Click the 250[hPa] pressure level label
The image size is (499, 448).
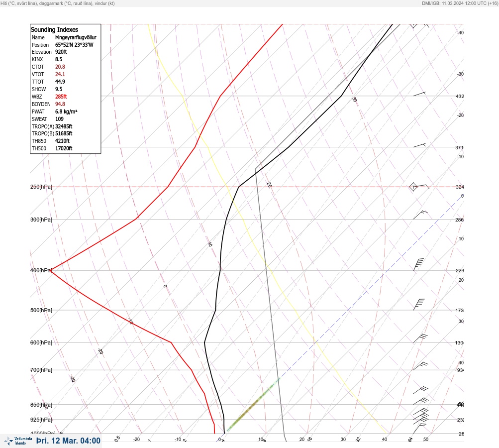tap(41, 187)
